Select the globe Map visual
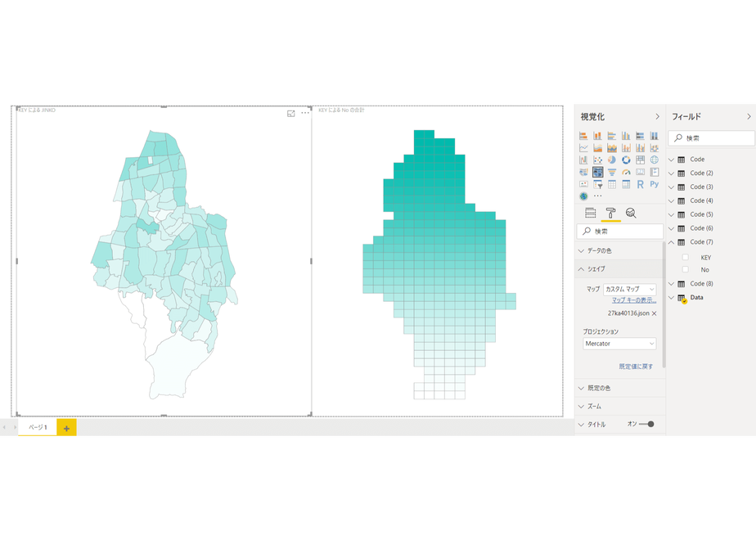This screenshot has height=540, width=756. coord(655,160)
